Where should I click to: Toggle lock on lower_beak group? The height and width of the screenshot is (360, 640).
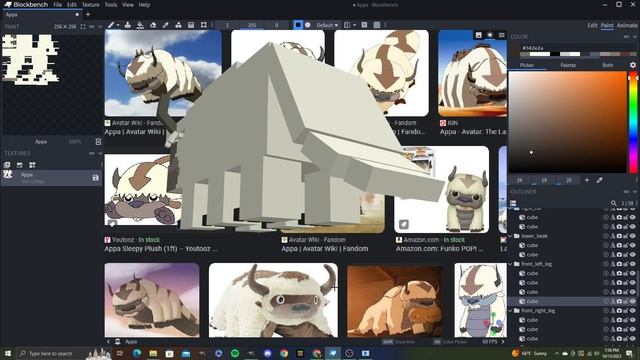click(626, 236)
